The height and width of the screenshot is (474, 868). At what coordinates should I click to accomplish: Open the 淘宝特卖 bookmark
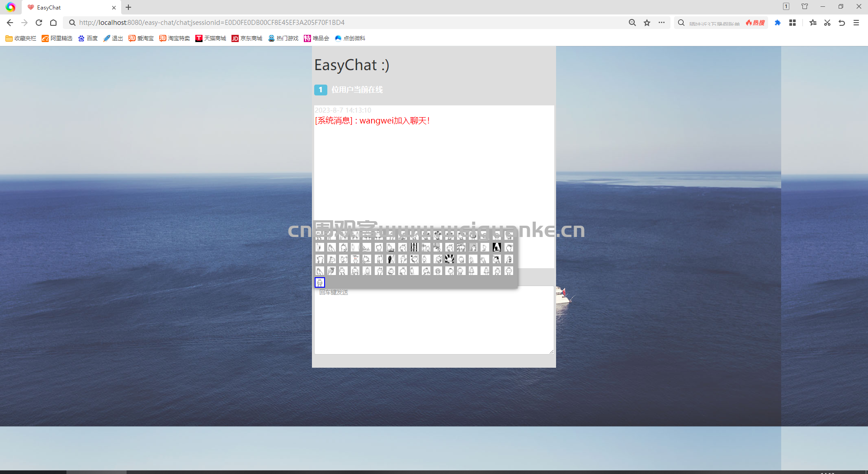coord(175,38)
